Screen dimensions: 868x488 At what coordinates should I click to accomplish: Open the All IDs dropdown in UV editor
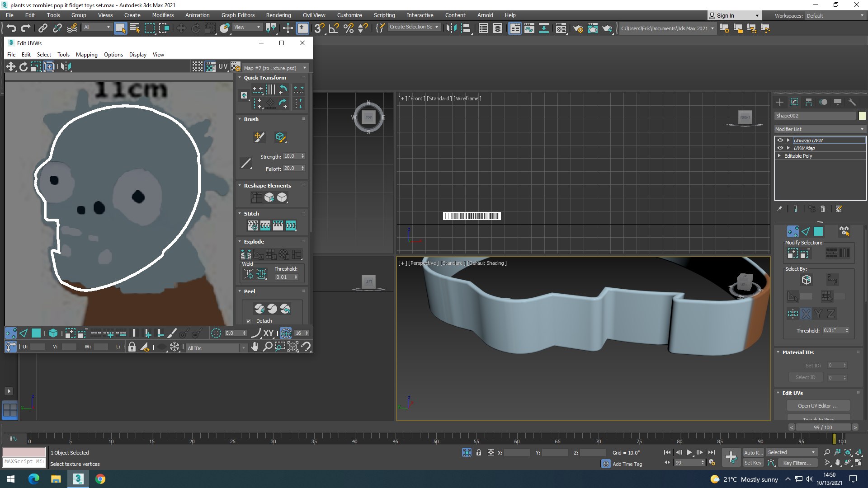pos(216,348)
